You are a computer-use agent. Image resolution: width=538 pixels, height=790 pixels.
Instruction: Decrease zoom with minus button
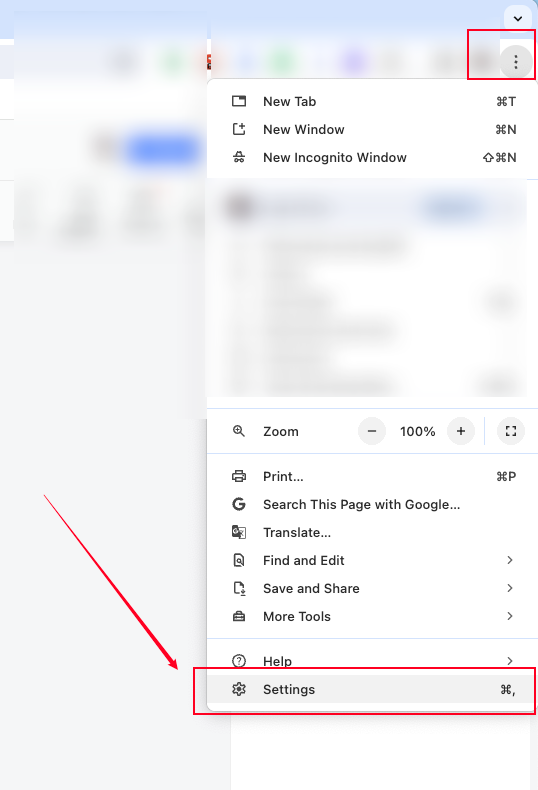(372, 431)
